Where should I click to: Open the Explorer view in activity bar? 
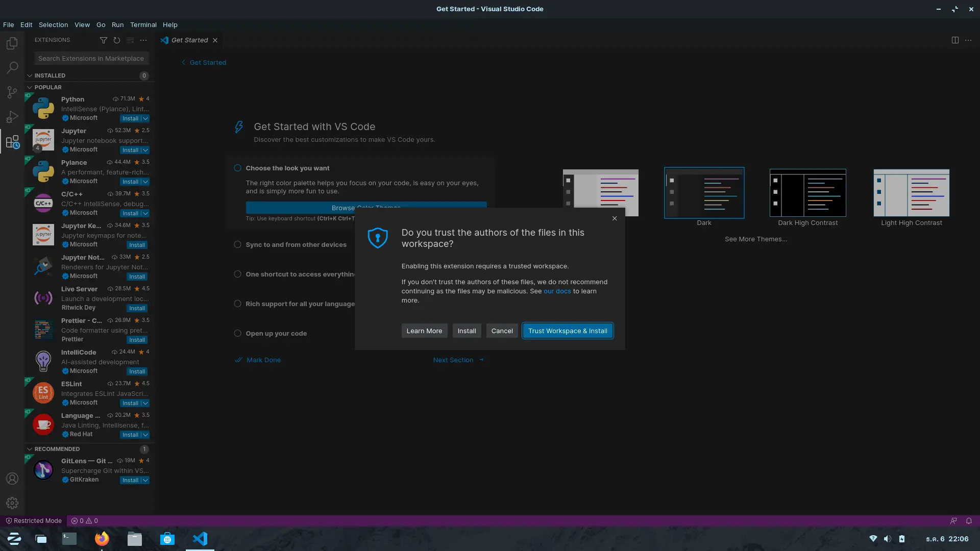12,43
